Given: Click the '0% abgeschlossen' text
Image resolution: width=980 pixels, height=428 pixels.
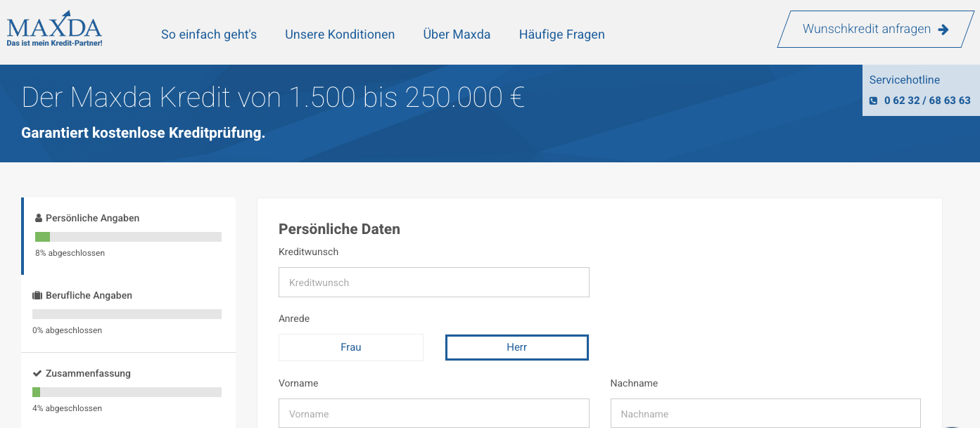Looking at the screenshot, I should point(68,330).
